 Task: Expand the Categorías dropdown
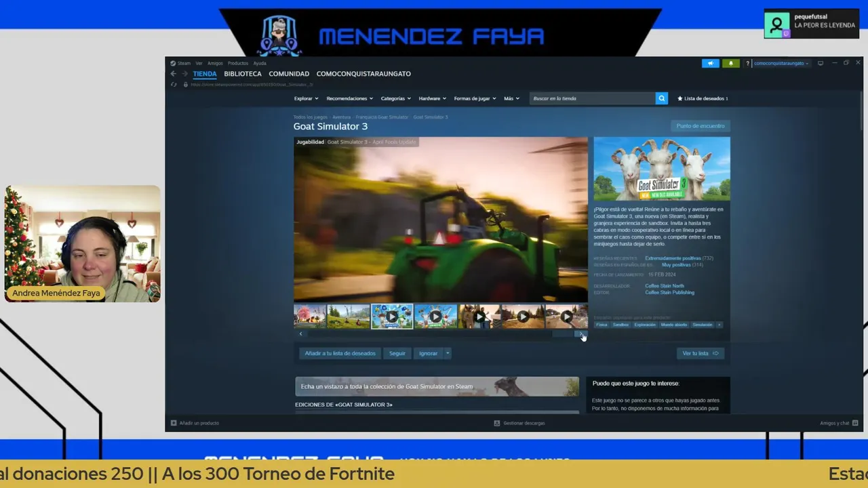pyautogui.click(x=395, y=98)
